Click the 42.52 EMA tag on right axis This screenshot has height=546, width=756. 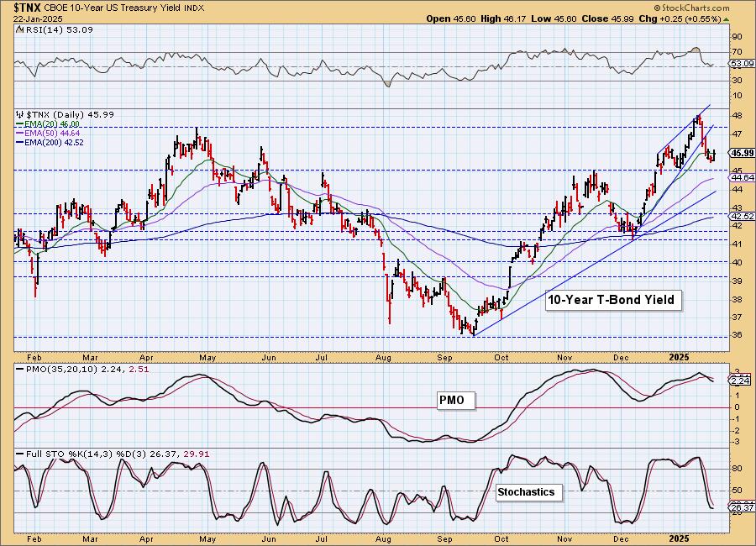(x=742, y=217)
